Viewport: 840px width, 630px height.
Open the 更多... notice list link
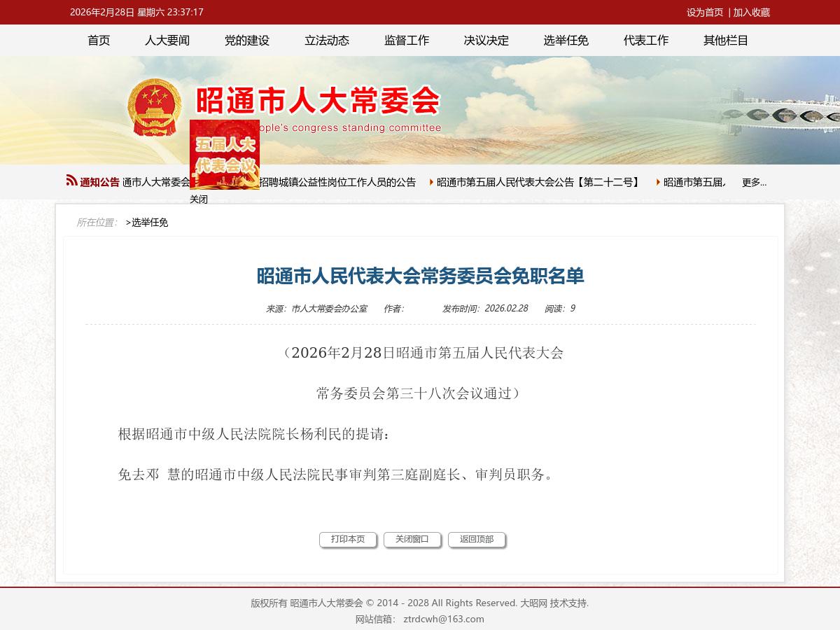click(754, 182)
